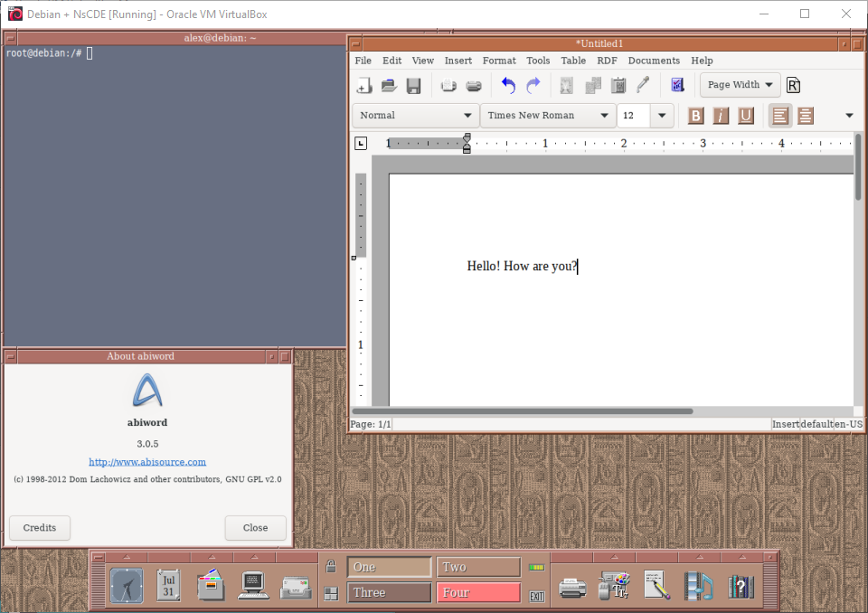Click the New document icon
This screenshot has height=613, width=868.
pos(363,86)
